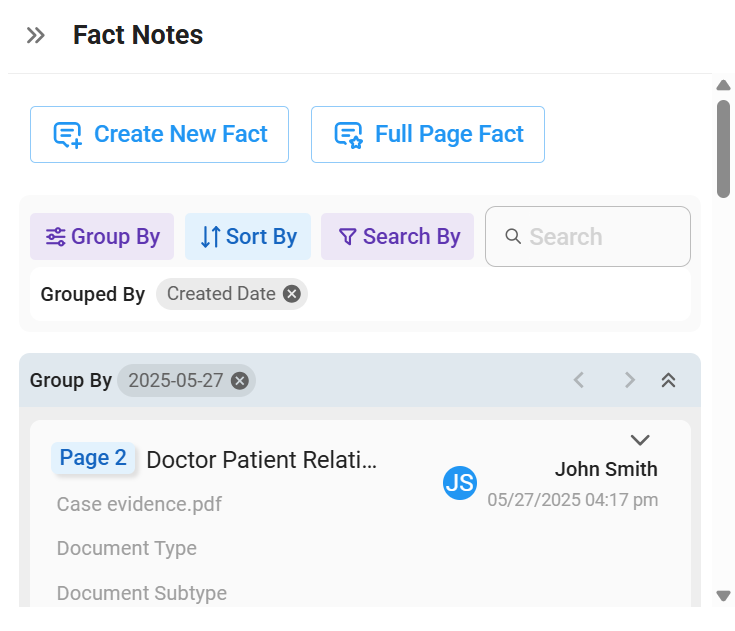Expand the Doctor Patient Relati... fact card

pos(640,440)
